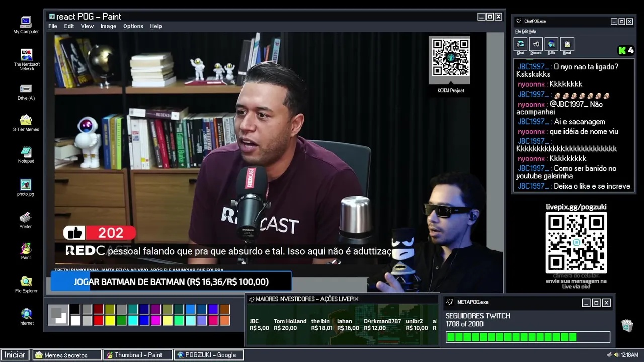Click the volume speaker icon in system tray
Screen dimensions: 644x362
coord(616,355)
